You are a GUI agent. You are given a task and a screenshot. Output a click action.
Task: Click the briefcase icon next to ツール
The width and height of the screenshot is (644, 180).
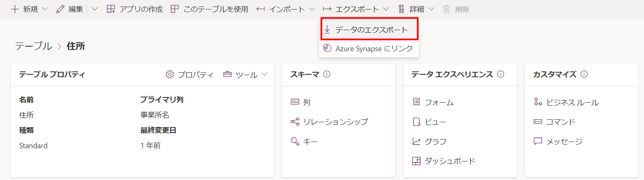227,74
